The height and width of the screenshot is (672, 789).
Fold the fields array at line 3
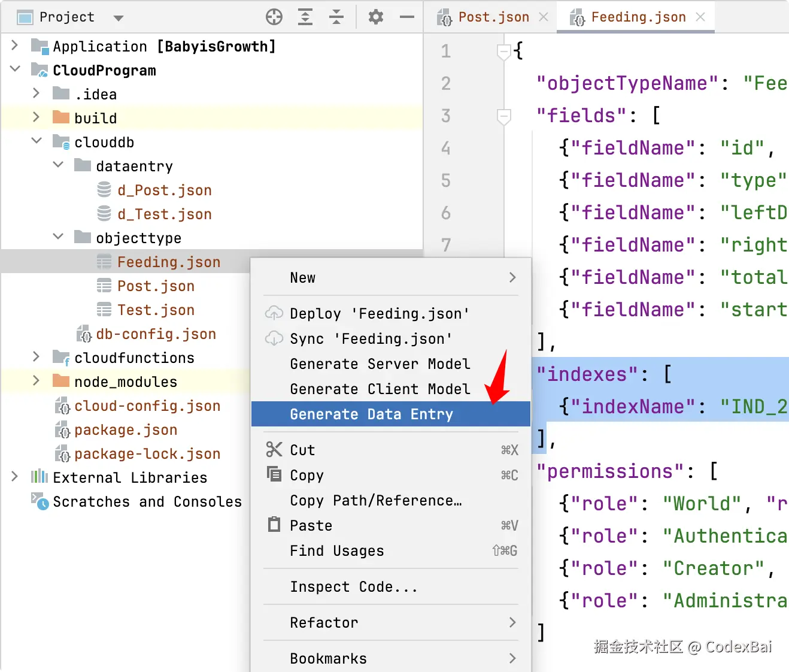coord(504,116)
